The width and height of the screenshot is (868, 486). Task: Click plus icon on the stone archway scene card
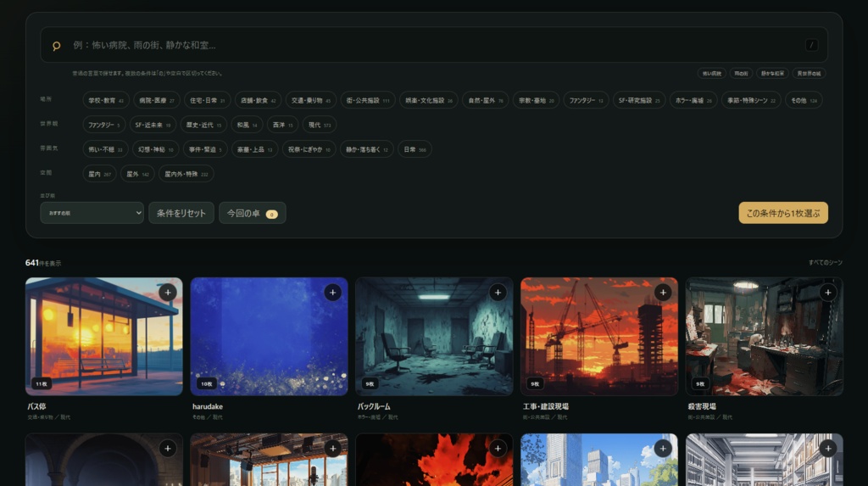(168, 449)
